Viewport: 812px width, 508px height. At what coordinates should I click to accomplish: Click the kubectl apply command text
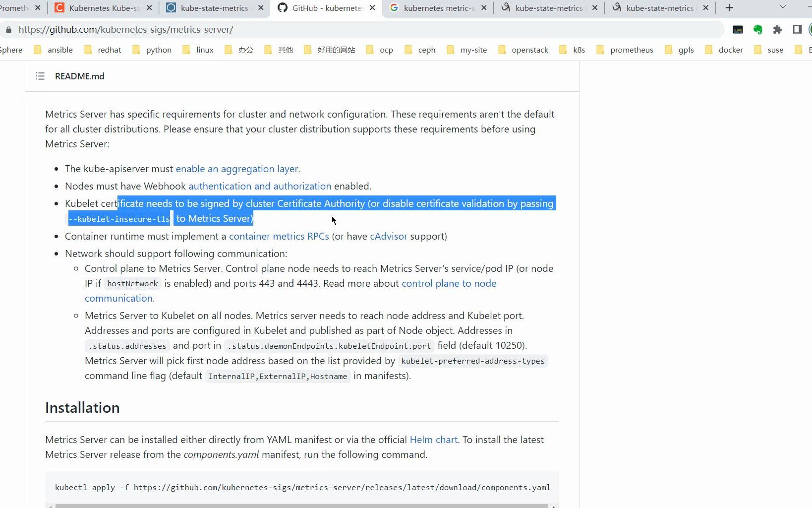click(302, 488)
